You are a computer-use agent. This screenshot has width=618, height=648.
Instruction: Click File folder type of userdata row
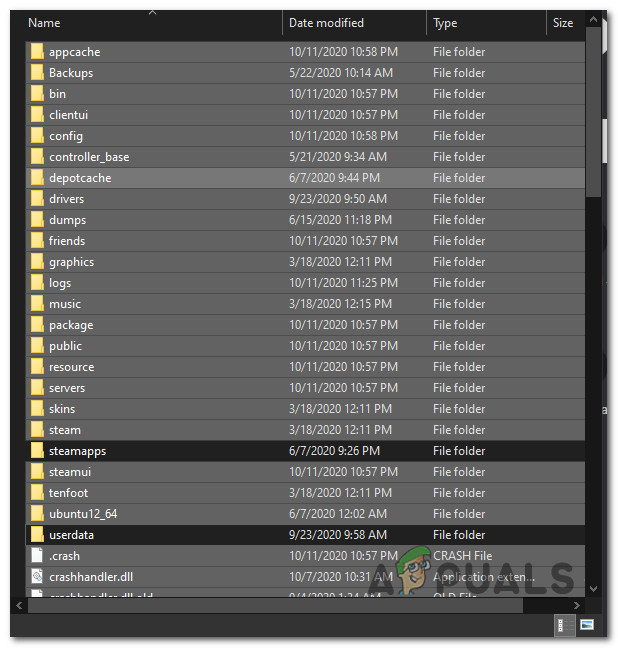point(459,535)
